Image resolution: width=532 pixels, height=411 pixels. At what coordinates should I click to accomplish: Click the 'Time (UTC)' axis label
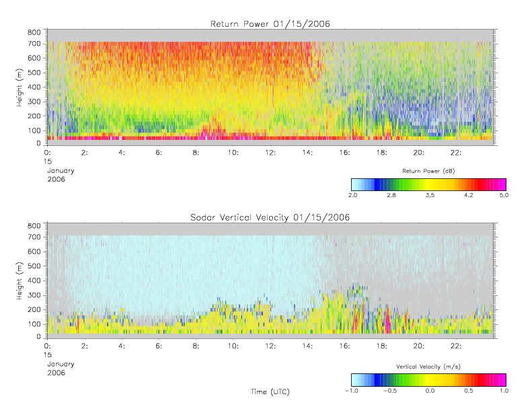click(270, 391)
